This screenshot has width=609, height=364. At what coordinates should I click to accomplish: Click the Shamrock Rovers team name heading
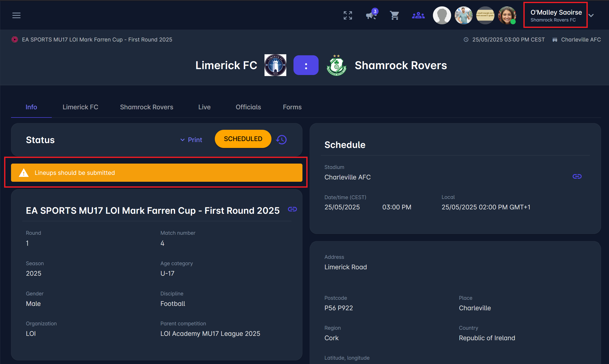(x=401, y=65)
